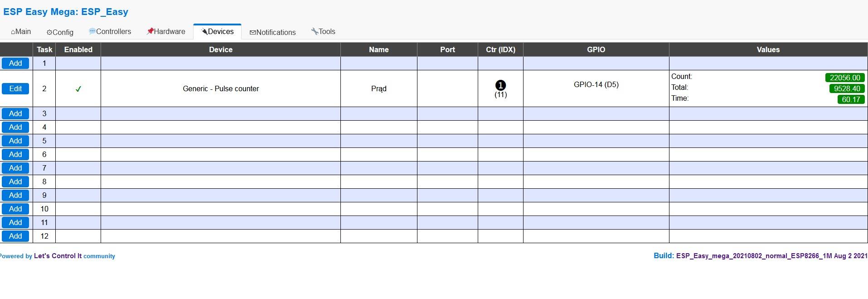
Task: Click the ESP Easy Mega page title
Action: 66,12
